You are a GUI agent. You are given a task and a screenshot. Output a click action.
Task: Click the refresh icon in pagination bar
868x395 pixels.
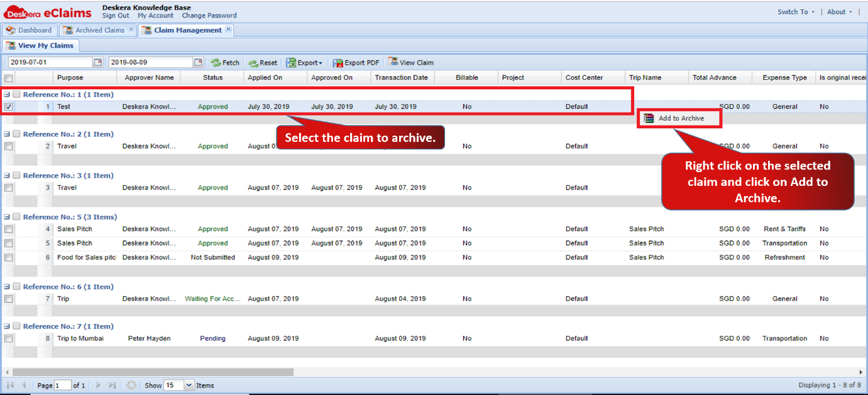click(131, 385)
